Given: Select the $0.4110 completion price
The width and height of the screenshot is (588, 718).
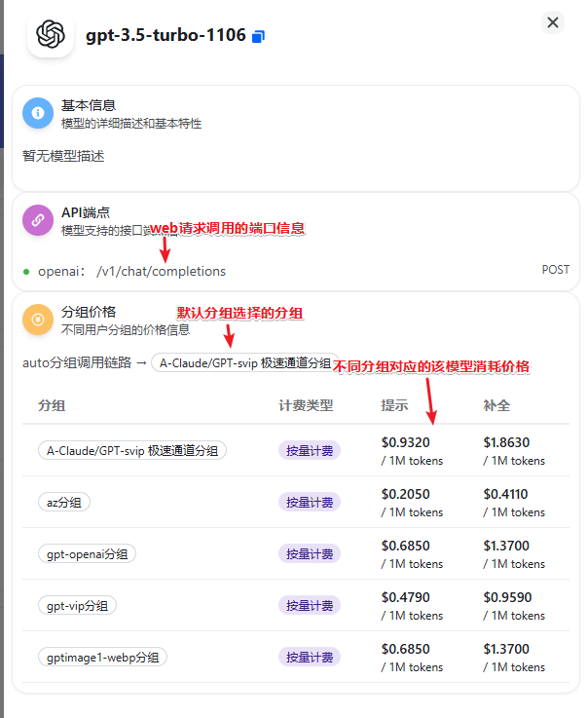Looking at the screenshot, I should (x=505, y=494).
